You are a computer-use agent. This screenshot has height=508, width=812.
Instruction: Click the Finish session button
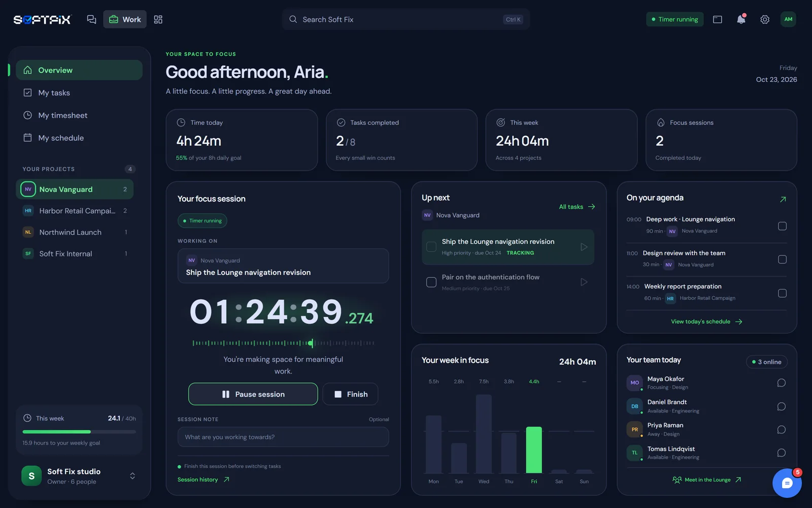351,394
